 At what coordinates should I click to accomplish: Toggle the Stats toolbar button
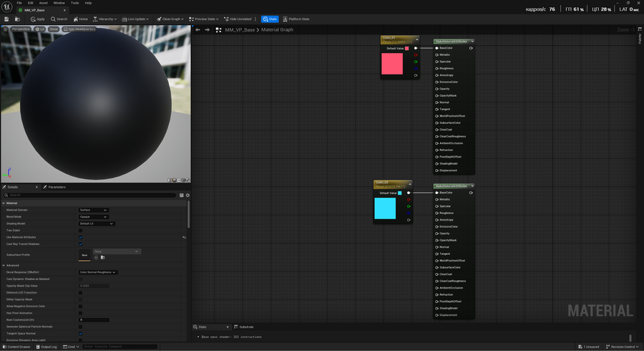tap(270, 19)
